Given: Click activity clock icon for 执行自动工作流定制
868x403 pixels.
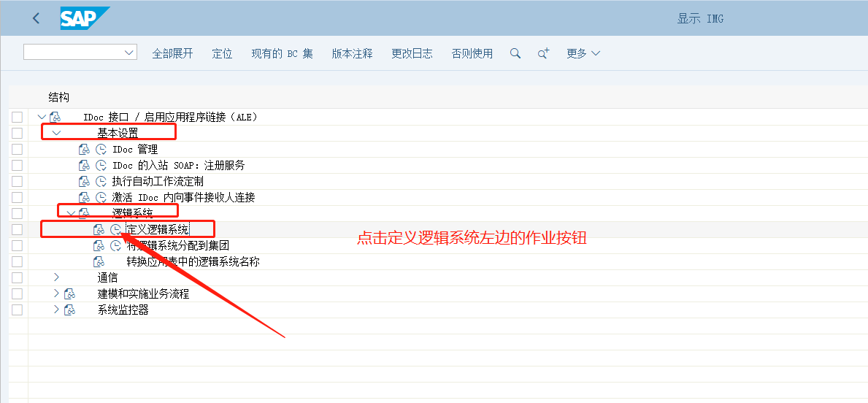Looking at the screenshot, I should [x=101, y=182].
